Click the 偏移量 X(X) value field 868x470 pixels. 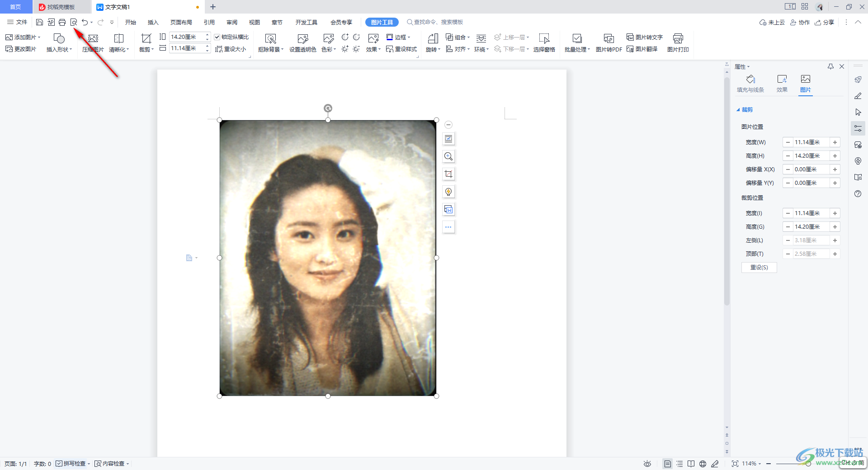pyautogui.click(x=811, y=169)
